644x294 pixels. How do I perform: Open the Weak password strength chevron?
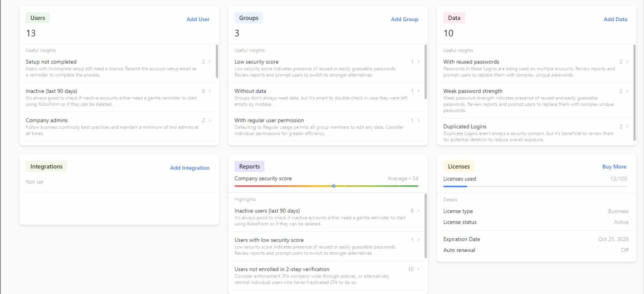627,91
